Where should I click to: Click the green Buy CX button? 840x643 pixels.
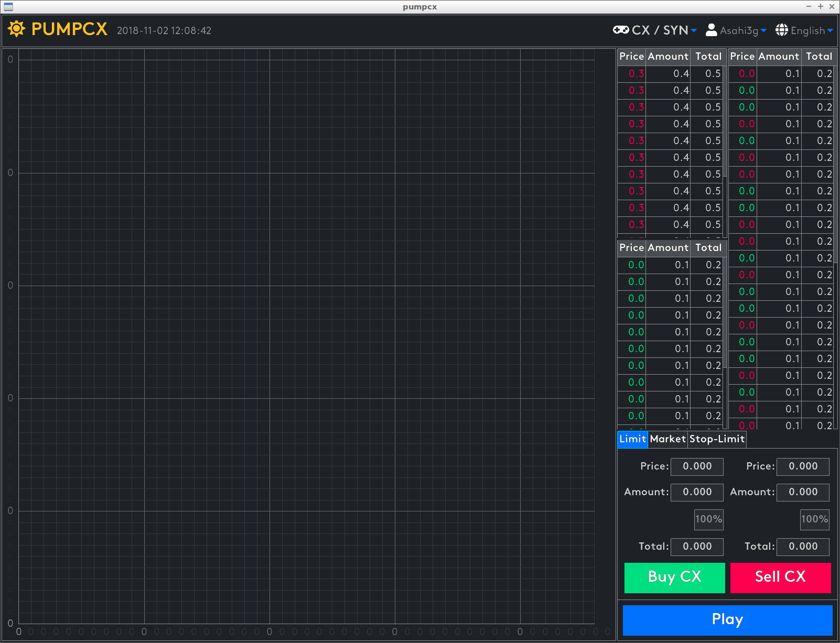(x=675, y=577)
